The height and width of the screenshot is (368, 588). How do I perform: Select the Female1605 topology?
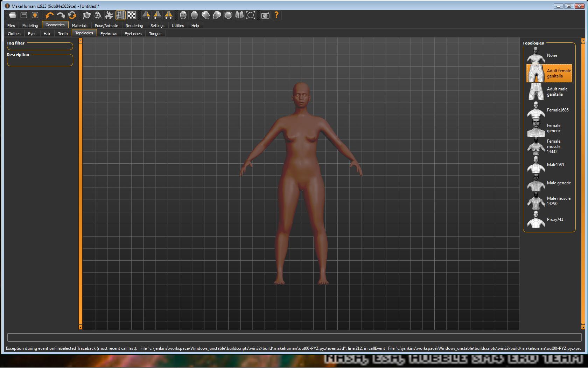549,110
